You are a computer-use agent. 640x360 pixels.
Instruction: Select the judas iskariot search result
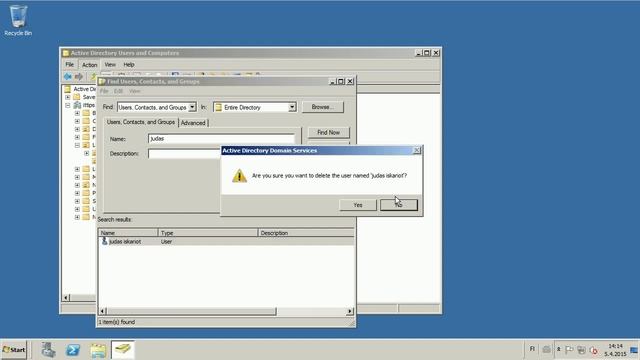125,242
